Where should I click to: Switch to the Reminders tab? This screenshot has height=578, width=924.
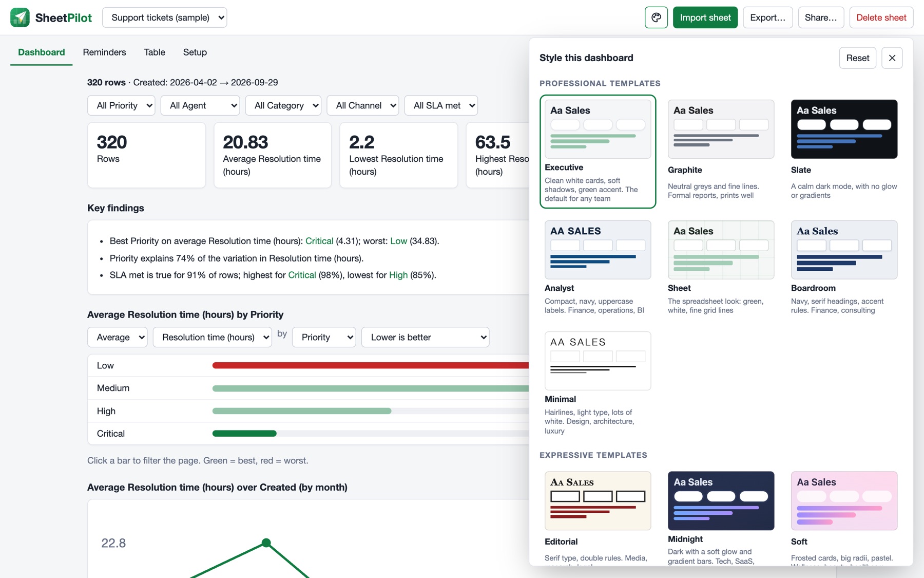coord(104,52)
